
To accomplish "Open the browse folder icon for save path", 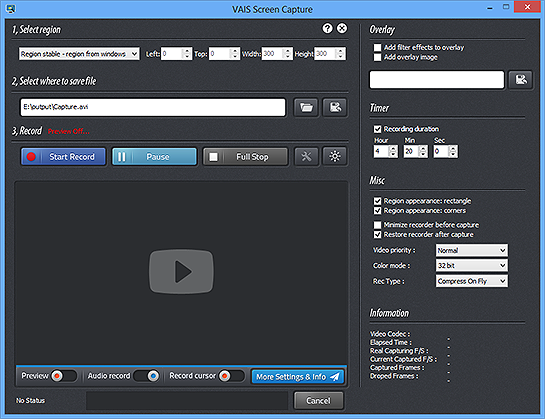I will pyautogui.click(x=306, y=107).
